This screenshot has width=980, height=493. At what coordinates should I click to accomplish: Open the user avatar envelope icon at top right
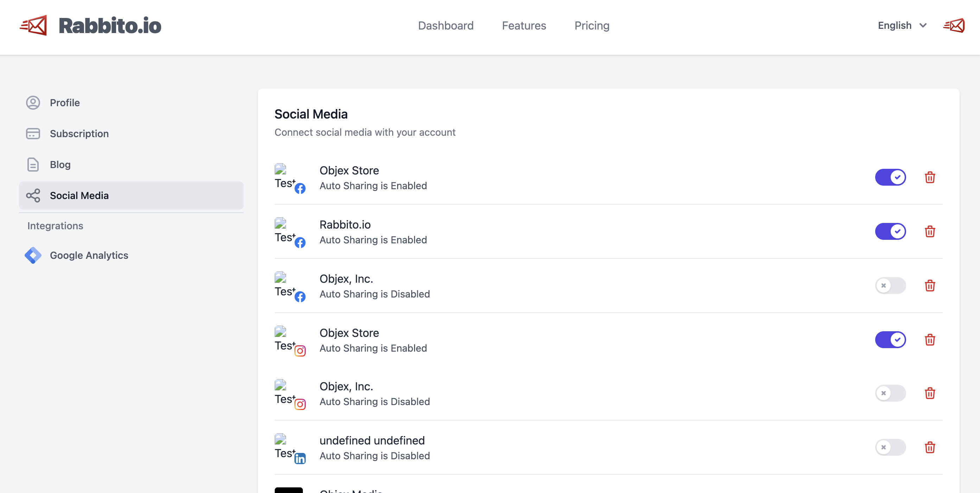[954, 25]
